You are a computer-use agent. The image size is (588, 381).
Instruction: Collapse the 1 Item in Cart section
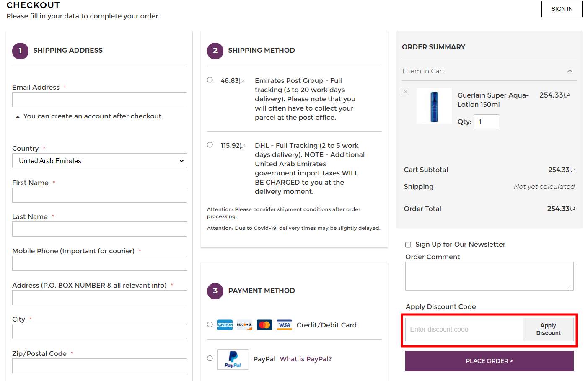coord(570,71)
